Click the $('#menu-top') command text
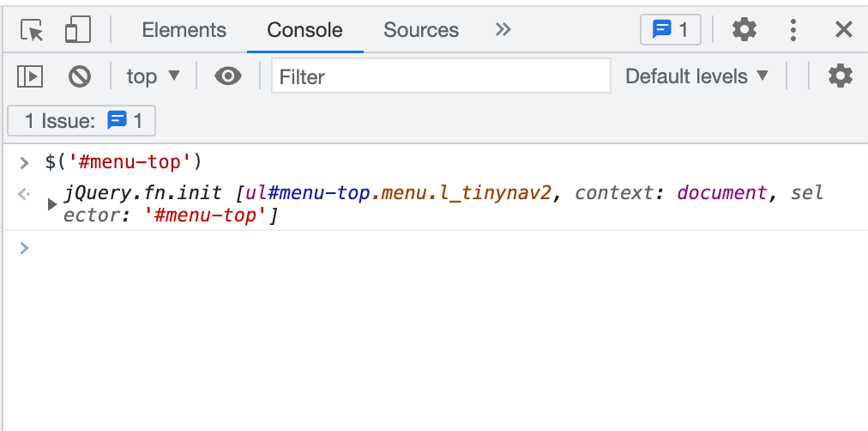Screen dimensions: 868x431 point(124,162)
